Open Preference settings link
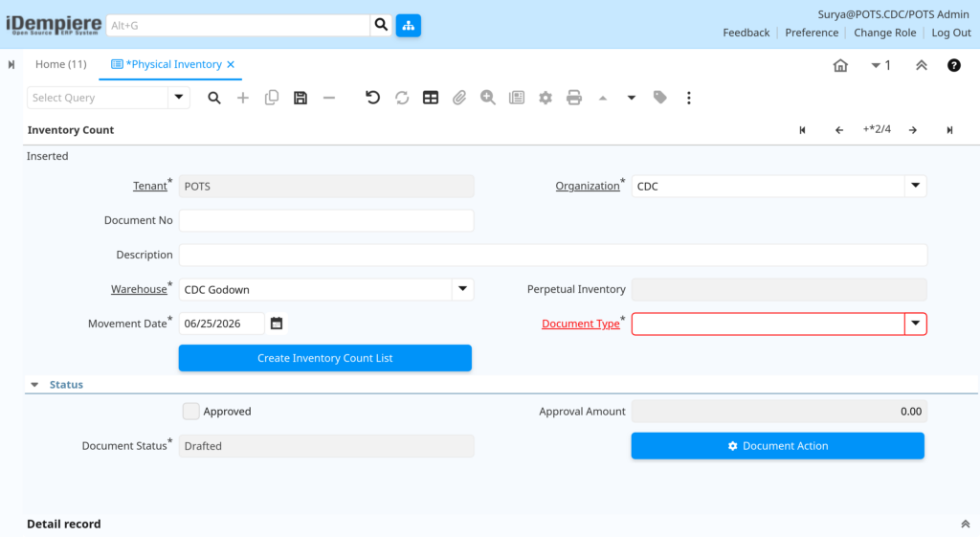 pos(812,33)
